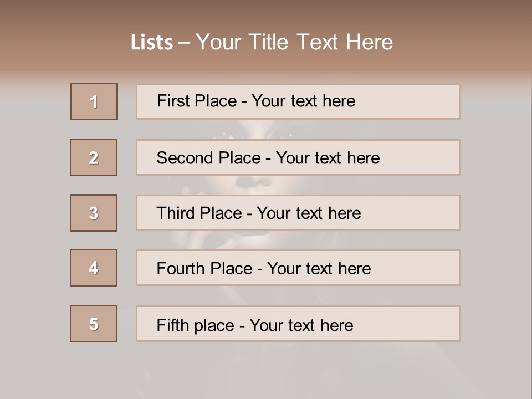Click the word "Fifth" in the last item
This screenshot has width=532, height=399.
click(x=172, y=325)
